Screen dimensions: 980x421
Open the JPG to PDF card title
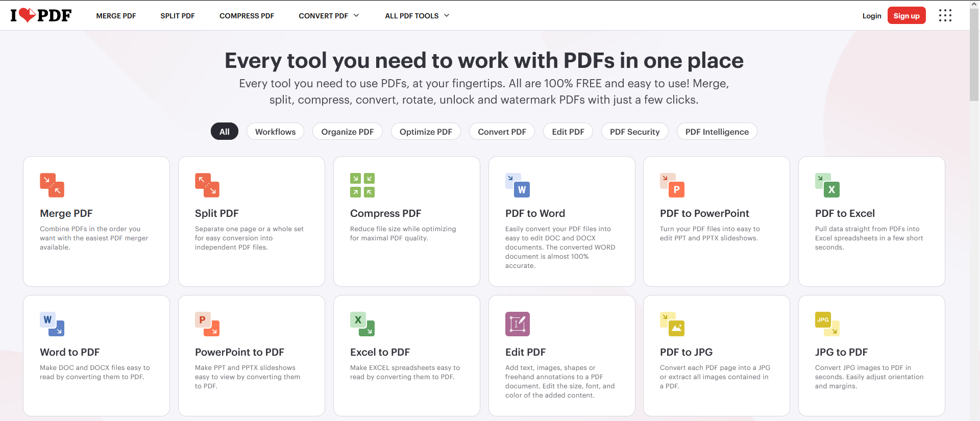tap(841, 352)
